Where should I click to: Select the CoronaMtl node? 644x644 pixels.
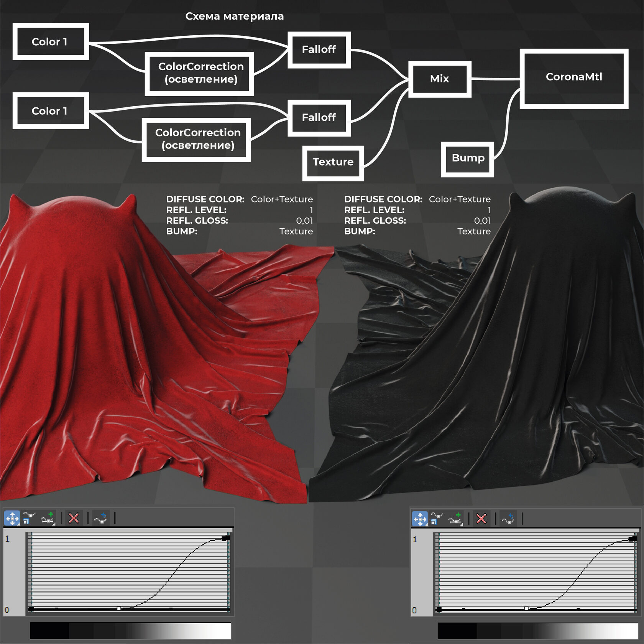[x=574, y=79]
